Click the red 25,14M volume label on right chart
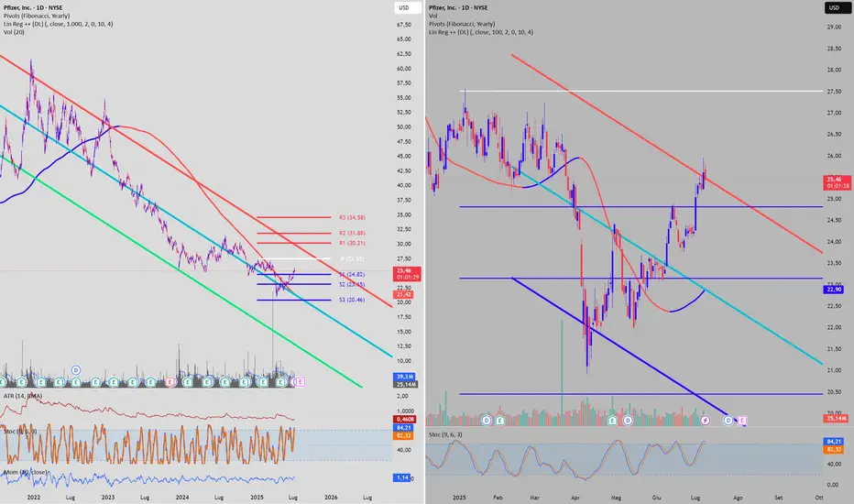854x504 pixels. [836, 419]
